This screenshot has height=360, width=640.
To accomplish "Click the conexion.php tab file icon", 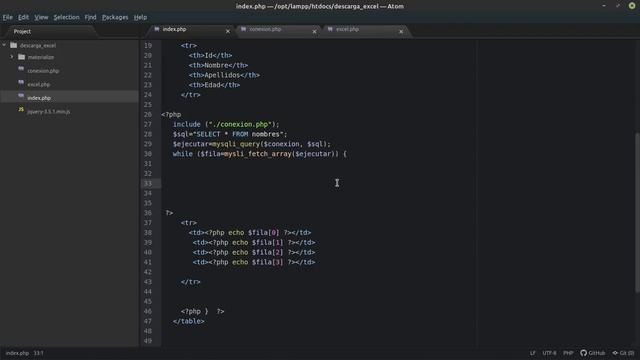I will click(x=243, y=29).
